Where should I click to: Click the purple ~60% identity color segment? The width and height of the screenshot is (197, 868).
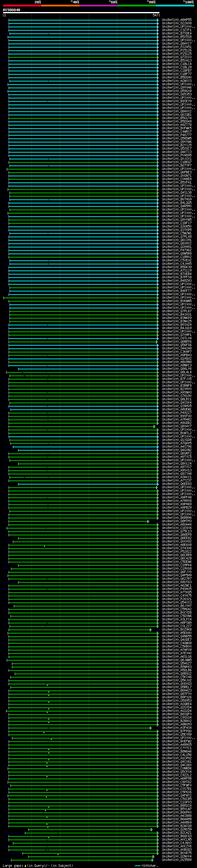pyautogui.click(x=99, y=6)
